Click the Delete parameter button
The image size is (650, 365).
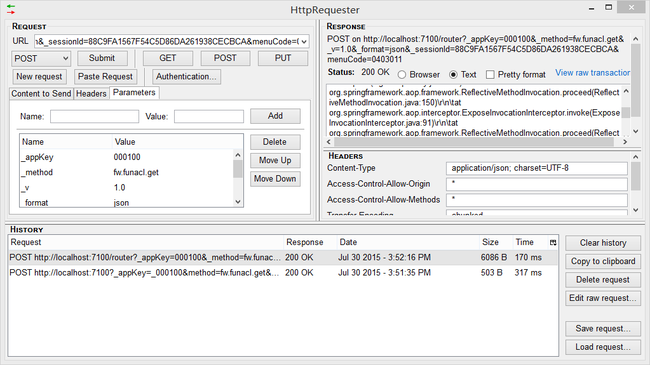point(275,142)
